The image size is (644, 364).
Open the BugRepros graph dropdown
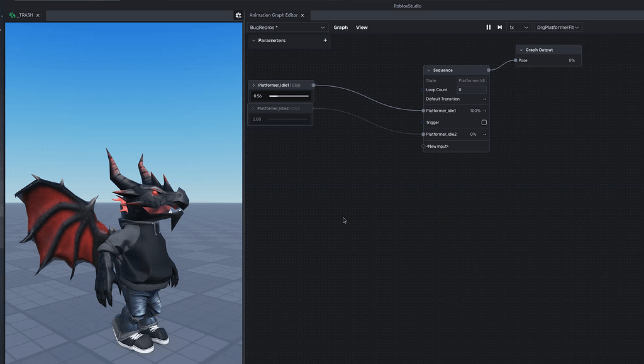point(287,28)
